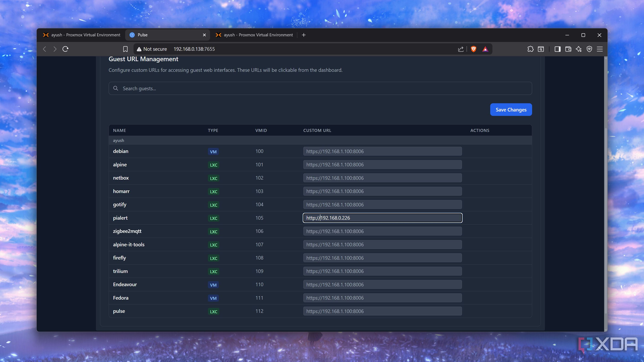Viewport: 644px width, 362px height.
Task: Click the address bar URL 192.168.0.138:7655
Action: pyautogui.click(x=194, y=49)
